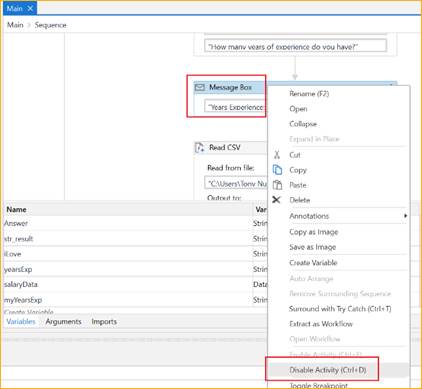This screenshot has width=422, height=389.
Task: Choose Copy as Image
Action: click(x=314, y=232)
